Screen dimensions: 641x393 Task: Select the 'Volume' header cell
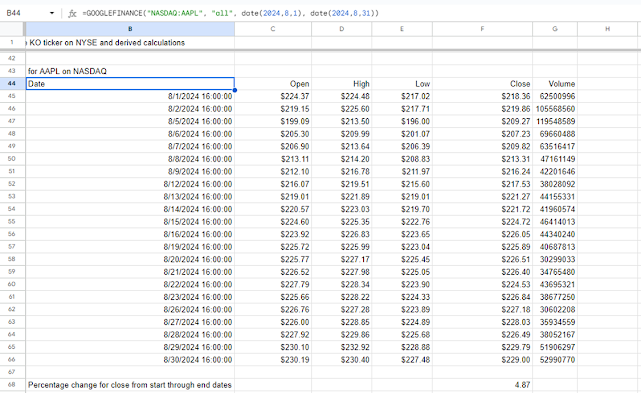pyautogui.click(x=555, y=84)
